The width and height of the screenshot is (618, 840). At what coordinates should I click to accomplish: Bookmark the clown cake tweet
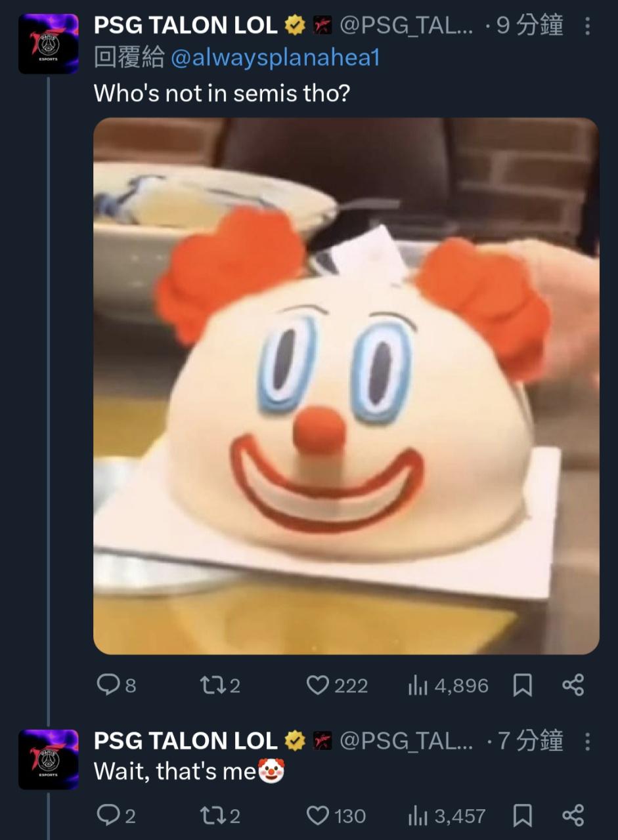(522, 686)
